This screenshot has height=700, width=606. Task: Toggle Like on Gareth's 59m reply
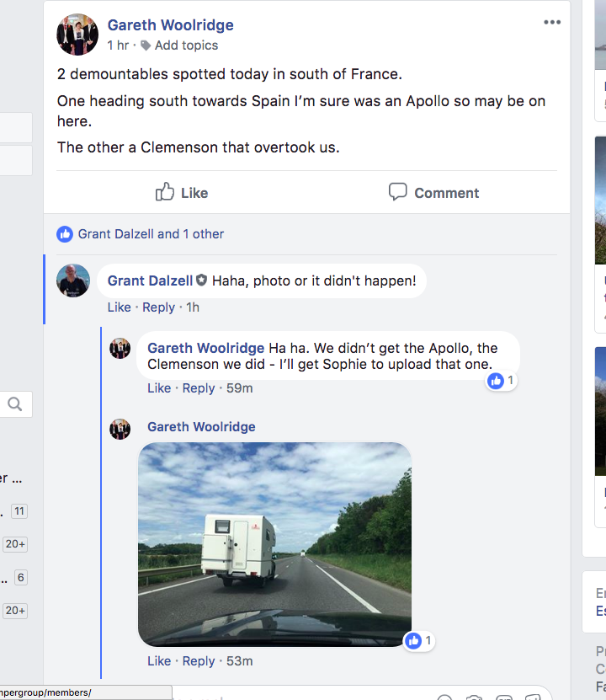pyautogui.click(x=159, y=388)
